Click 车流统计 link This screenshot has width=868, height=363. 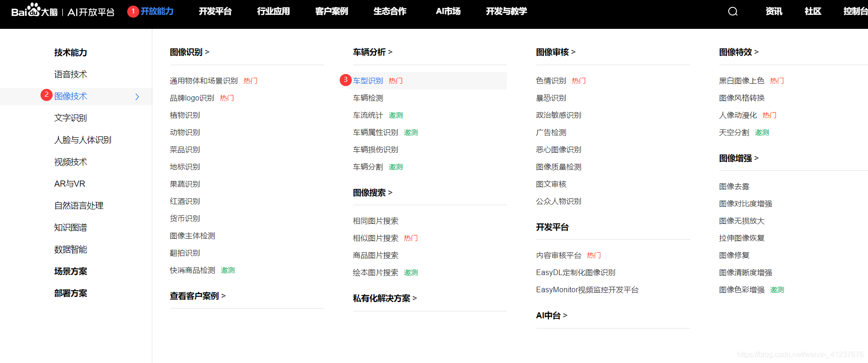click(368, 115)
